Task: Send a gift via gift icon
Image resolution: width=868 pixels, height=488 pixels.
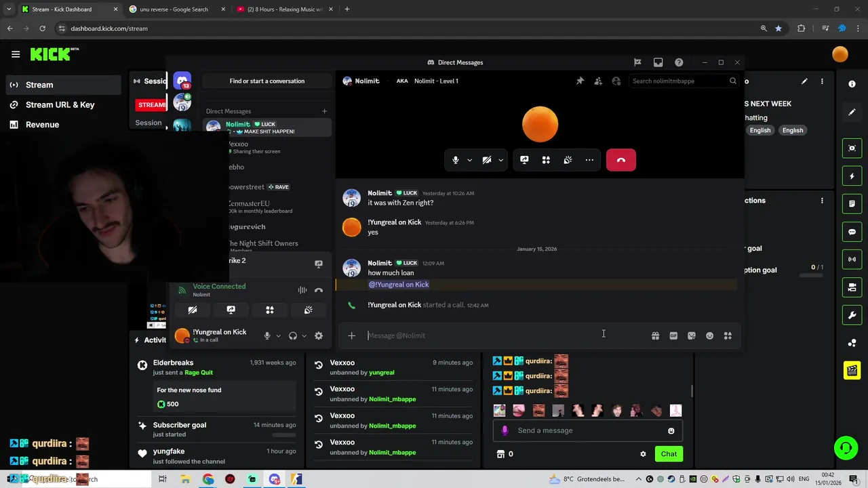Action: (655, 335)
